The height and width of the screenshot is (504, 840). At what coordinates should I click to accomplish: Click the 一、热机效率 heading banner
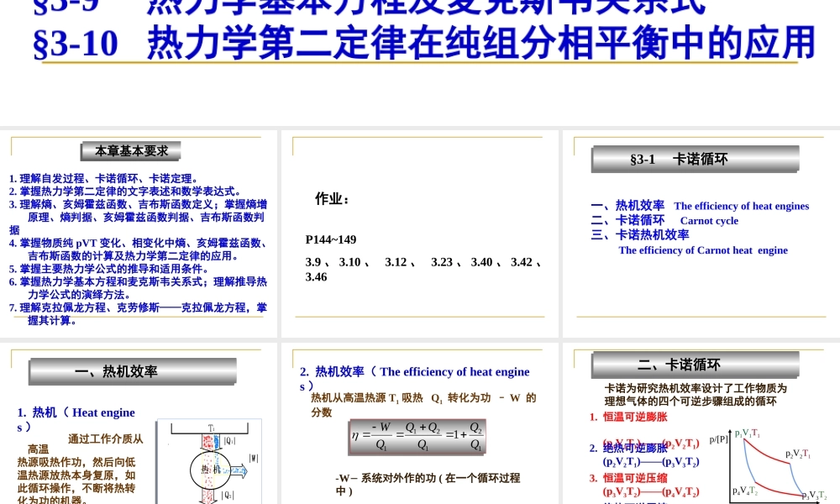(x=132, y=371)
